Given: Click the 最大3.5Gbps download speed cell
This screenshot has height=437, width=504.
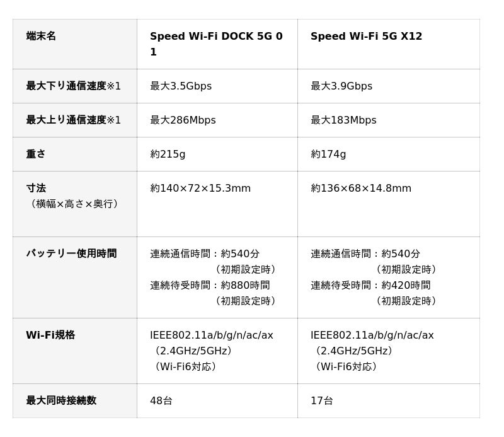Looking at the screenshot, I should coord(181,86).
